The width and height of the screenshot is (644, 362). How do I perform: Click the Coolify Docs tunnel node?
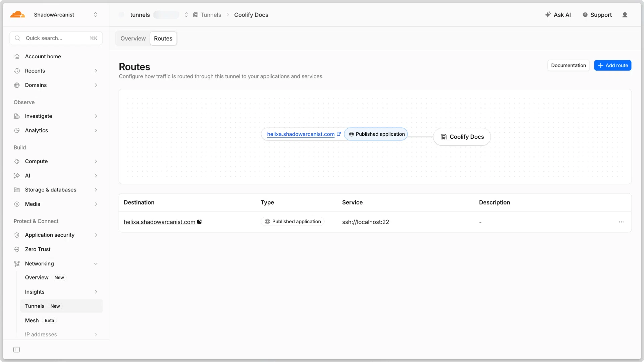(x=462, y=137)
